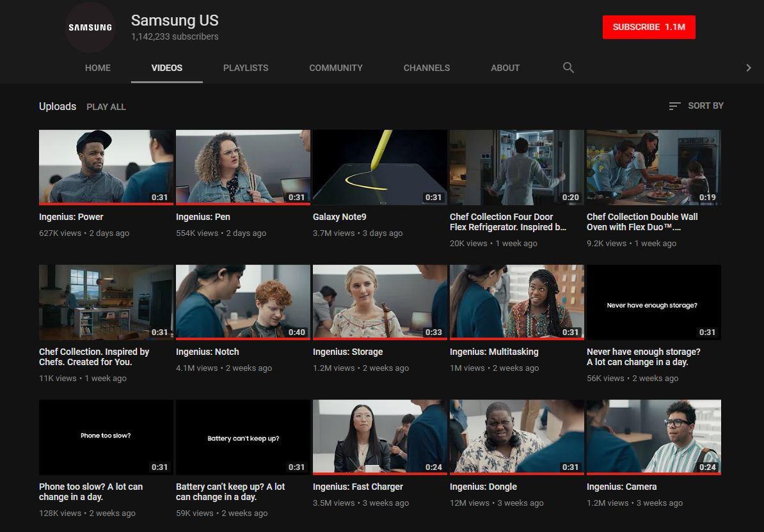764x532 pixels.
Task: Open the About tab
Action: (x=505, y=68)
